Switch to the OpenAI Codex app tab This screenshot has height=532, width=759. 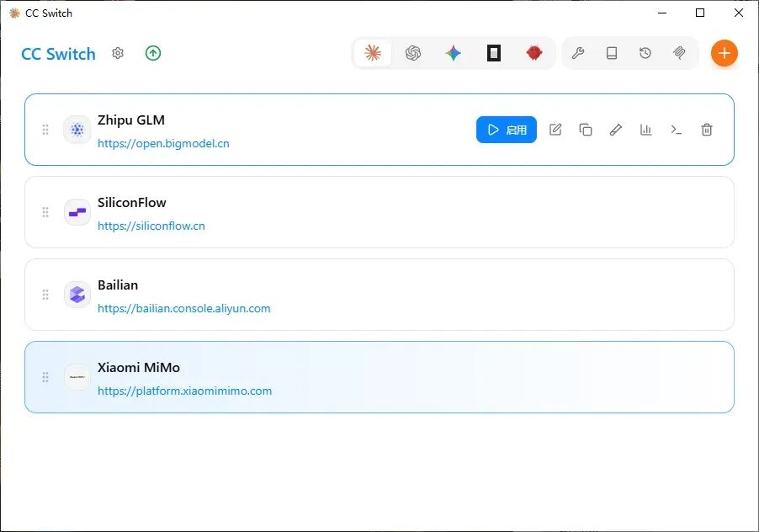(413, 53)
